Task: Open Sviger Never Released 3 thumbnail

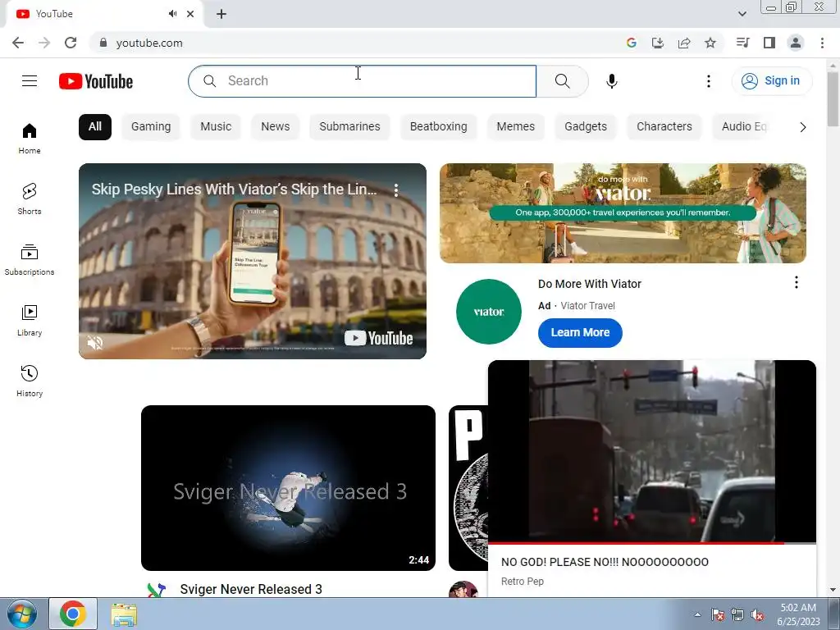Action: coord(288,487)
